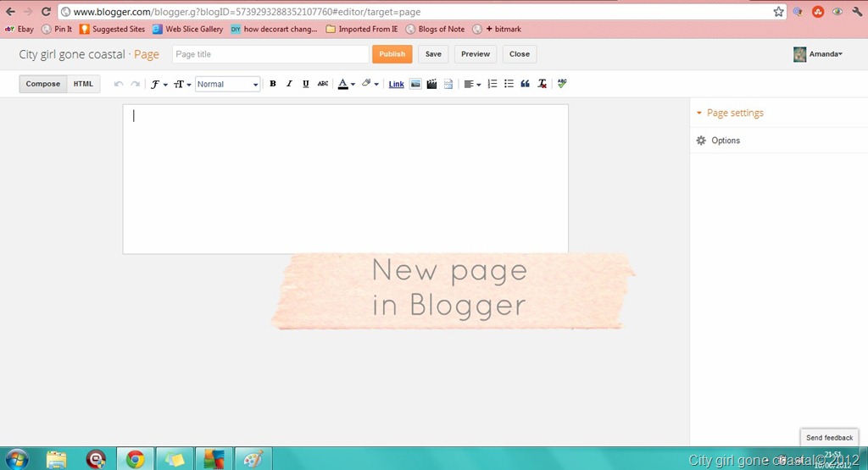Insert a video clip
Screen dimensions: 868x470
(431, 84)
